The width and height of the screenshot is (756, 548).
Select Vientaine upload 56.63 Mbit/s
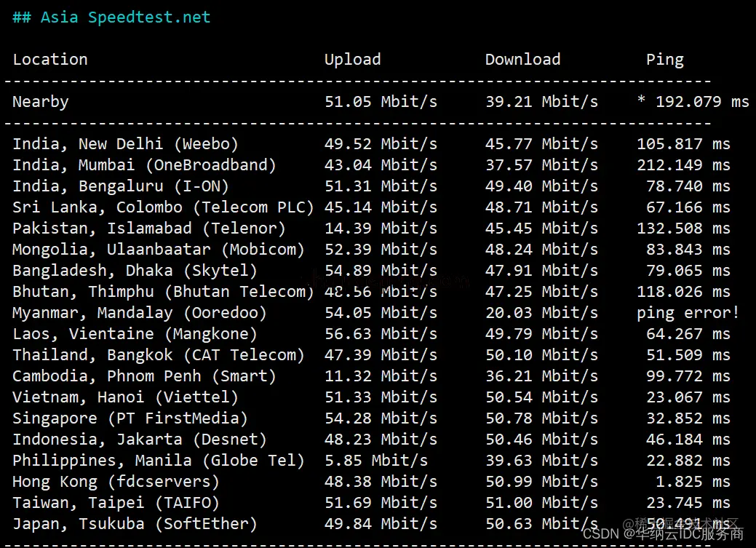tap(381, 334)
